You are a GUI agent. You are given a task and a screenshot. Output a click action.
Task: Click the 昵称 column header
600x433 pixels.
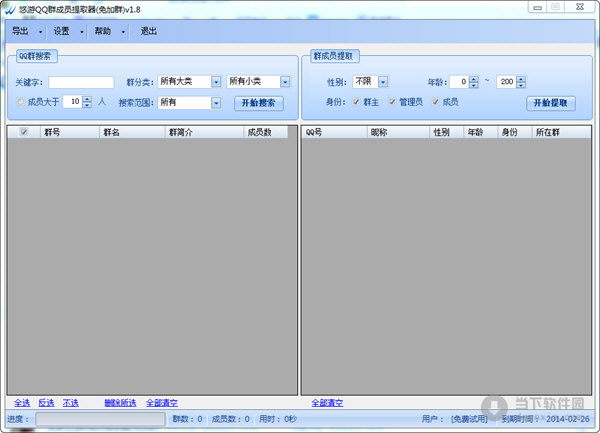(398, 132)
